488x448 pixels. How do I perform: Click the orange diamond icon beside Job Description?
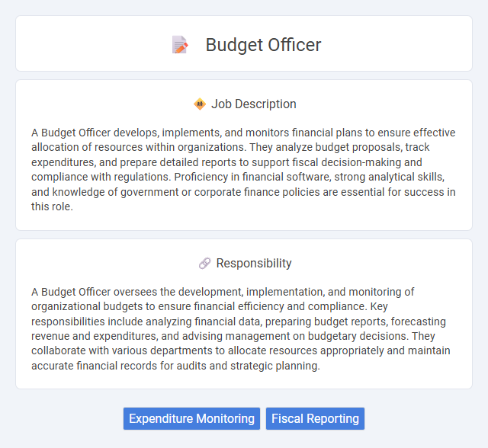pyautogui.click(x=200, y=104)
